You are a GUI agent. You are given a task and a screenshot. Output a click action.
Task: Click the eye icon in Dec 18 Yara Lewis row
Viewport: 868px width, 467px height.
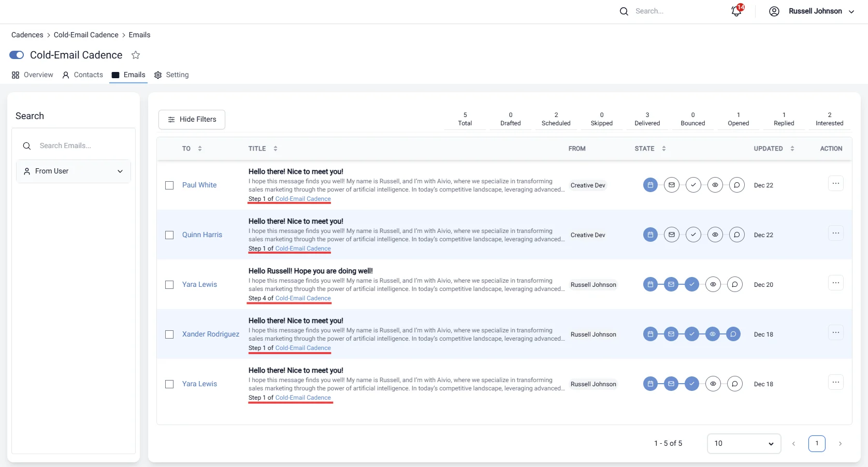(713, 384)
